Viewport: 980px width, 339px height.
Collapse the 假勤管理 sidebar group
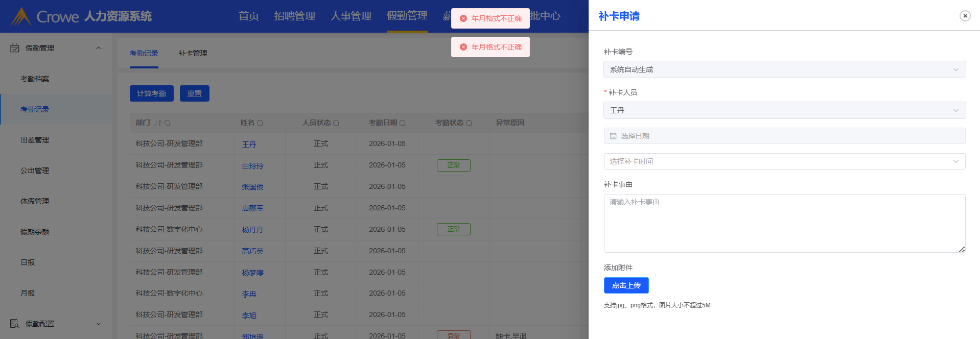[99, 48]
